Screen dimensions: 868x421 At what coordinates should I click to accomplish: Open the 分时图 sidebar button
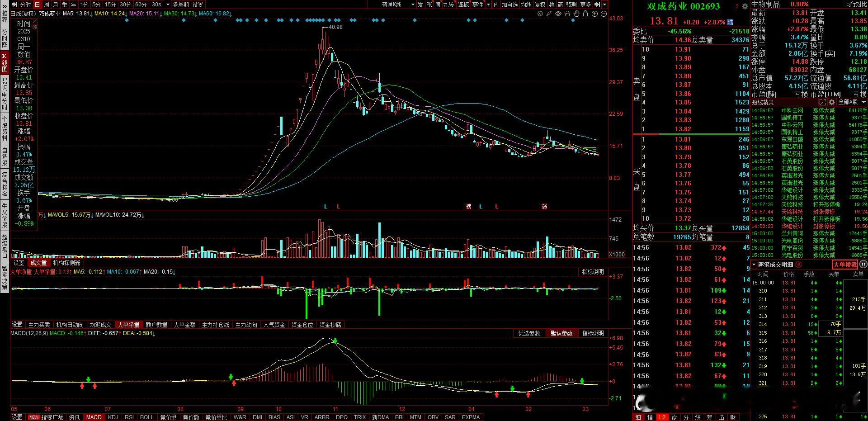click(x=5, y=39)
